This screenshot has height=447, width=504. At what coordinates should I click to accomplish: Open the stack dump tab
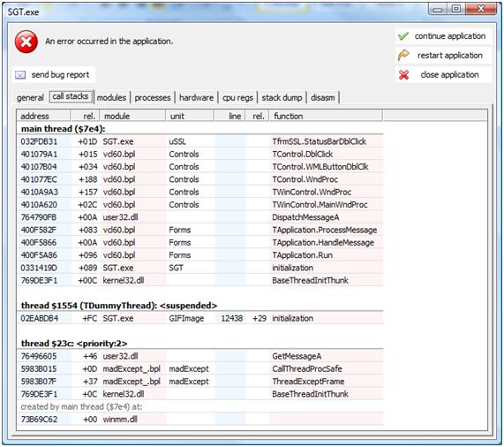pos(282,97)
